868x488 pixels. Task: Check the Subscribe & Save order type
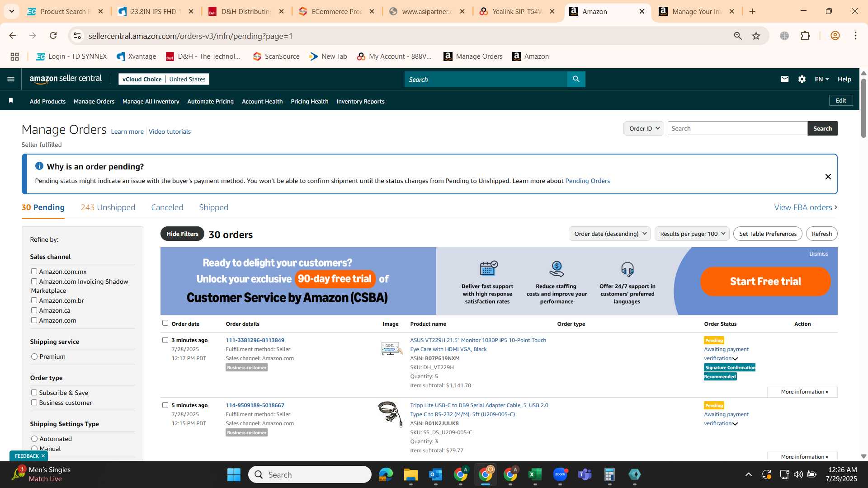34,393
